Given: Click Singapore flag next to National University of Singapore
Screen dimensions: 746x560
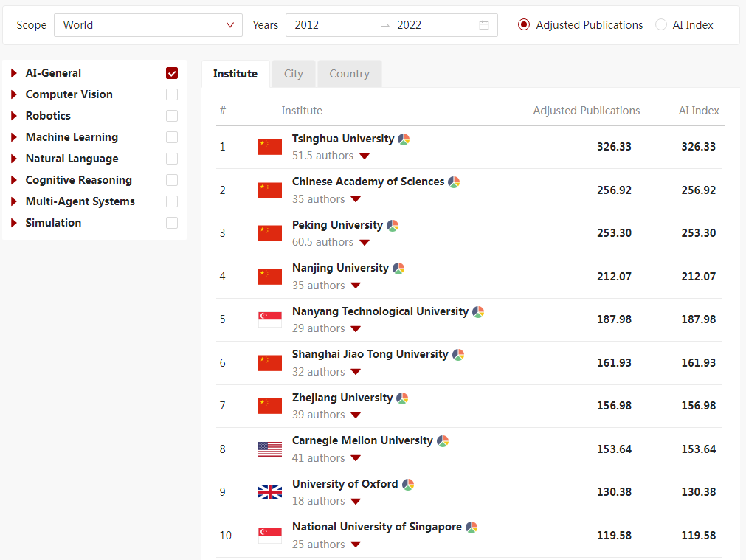Looking at the screenshot, I should (x=270, y=535).
